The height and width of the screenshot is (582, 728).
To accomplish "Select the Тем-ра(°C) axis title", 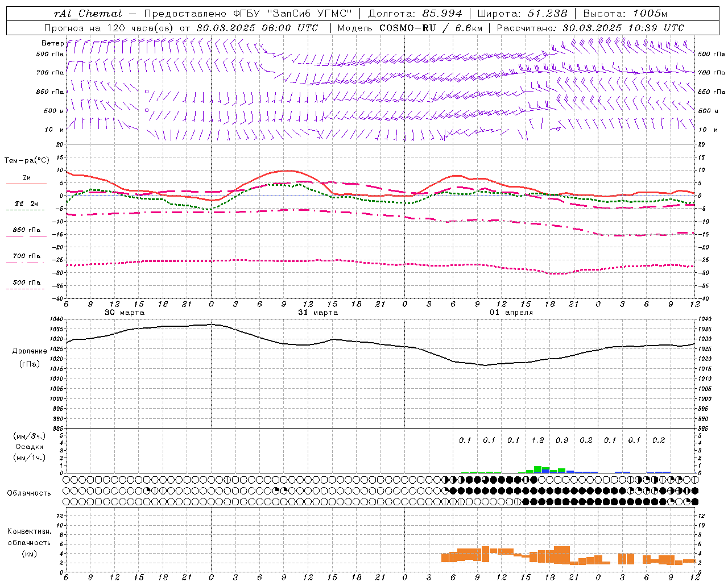I will pos(27,161).
